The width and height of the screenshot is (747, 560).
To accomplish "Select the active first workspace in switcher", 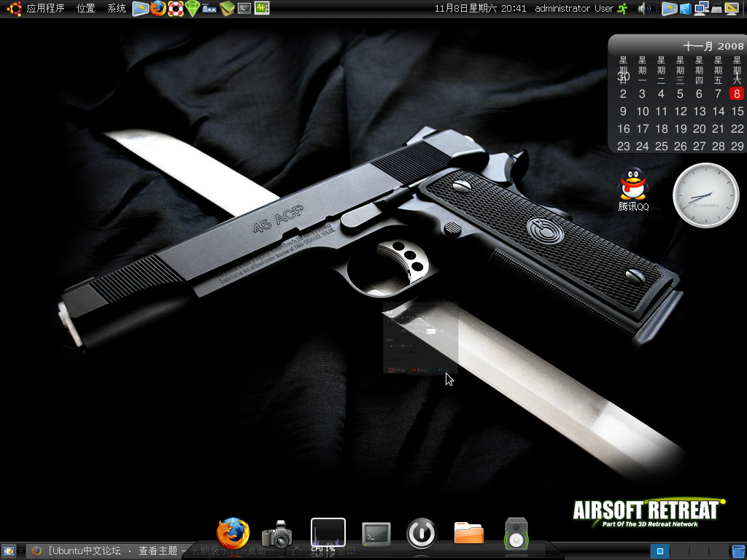I will click(x=659, y=551).
